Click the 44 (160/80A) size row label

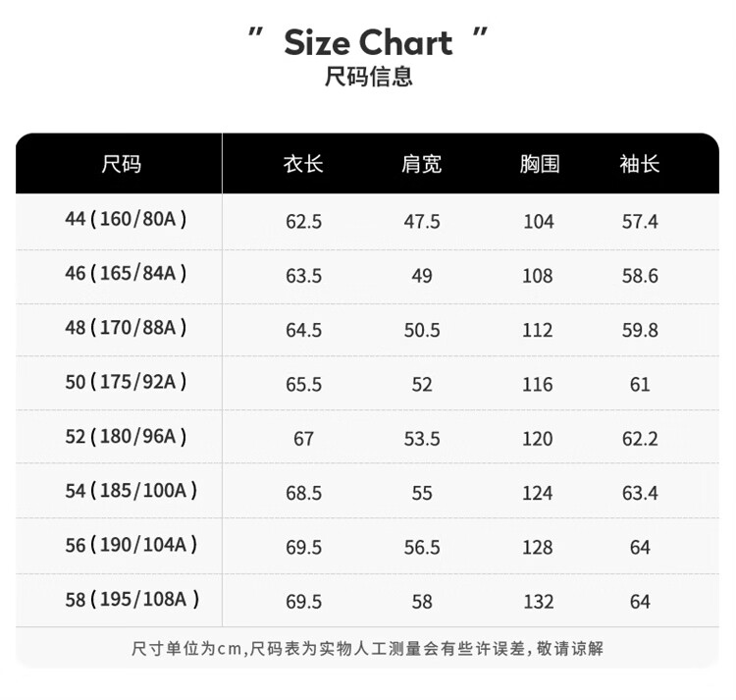click(x=126, y=219)
